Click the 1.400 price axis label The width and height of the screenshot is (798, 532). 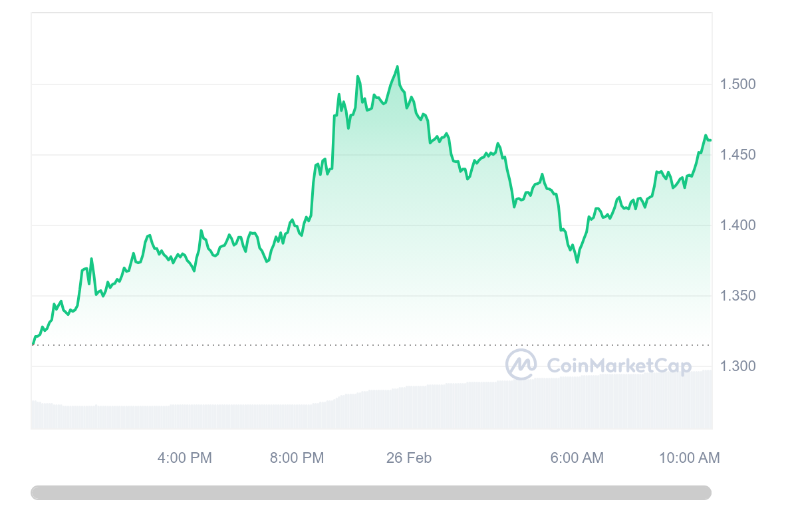738,225
